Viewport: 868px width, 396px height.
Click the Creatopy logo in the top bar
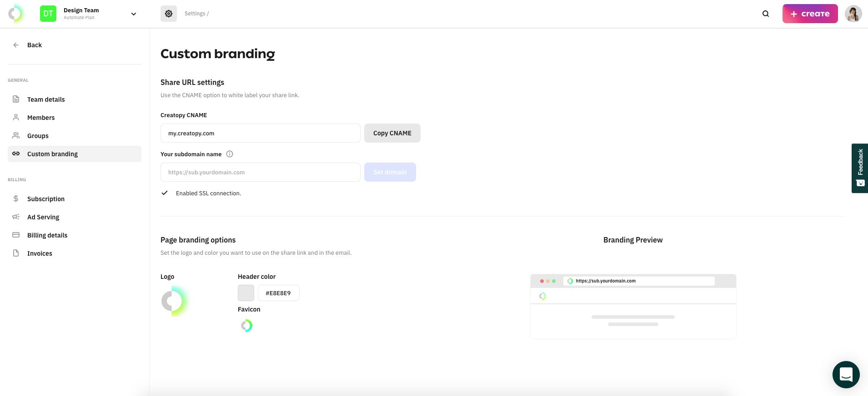coord(16,14)
